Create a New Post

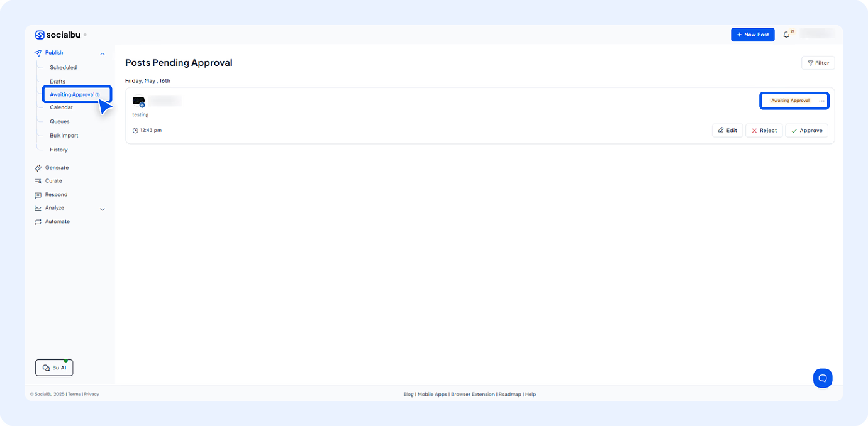(752, 35)
